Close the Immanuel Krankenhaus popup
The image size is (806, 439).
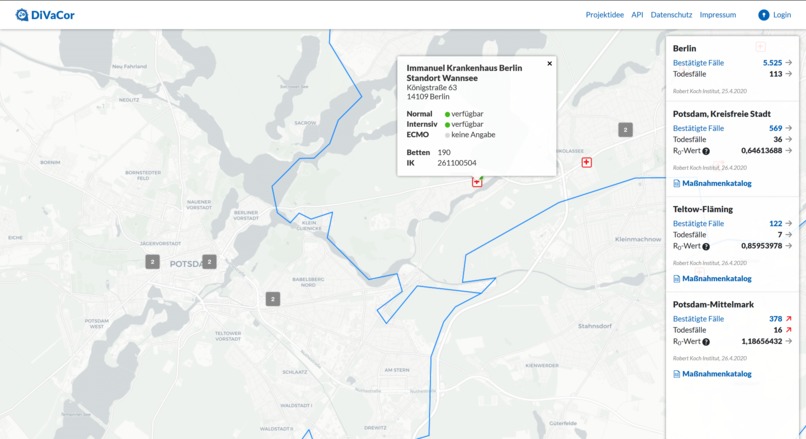[549, 64]
